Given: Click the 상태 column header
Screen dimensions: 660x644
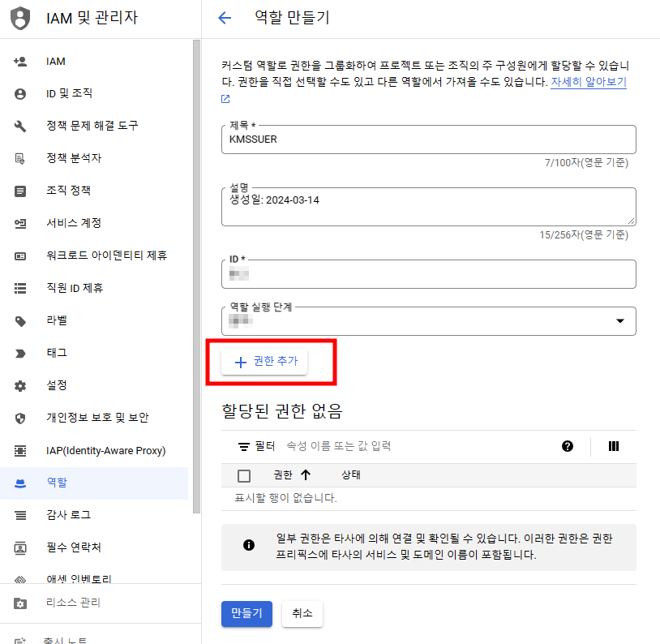Looking at the screenshot, I should (x=350, y=475).
